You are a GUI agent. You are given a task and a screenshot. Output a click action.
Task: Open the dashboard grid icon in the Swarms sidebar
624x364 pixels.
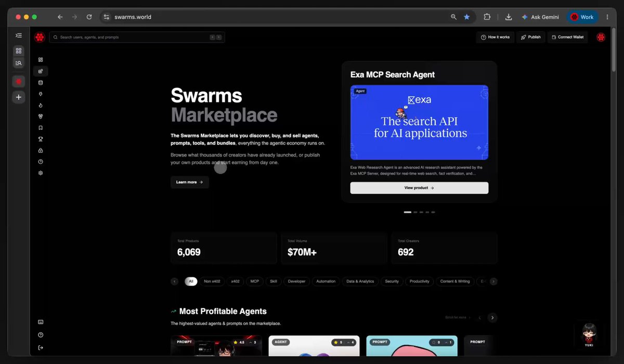pos(41,60)
